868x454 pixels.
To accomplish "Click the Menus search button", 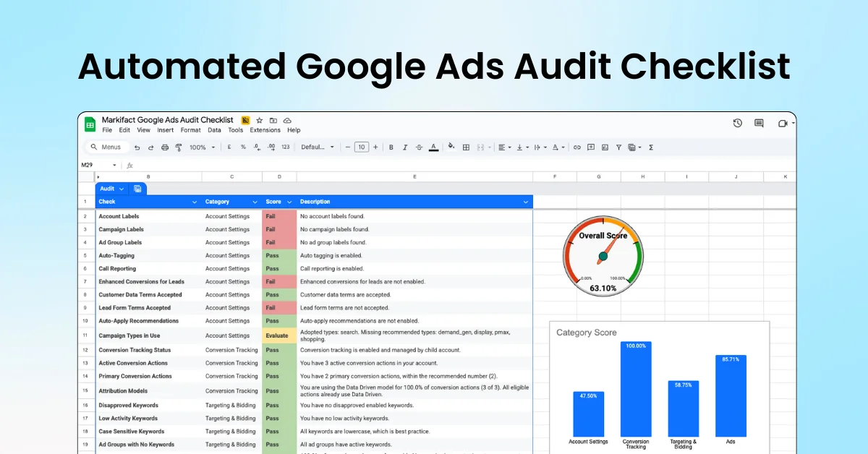I will [107, 147].
